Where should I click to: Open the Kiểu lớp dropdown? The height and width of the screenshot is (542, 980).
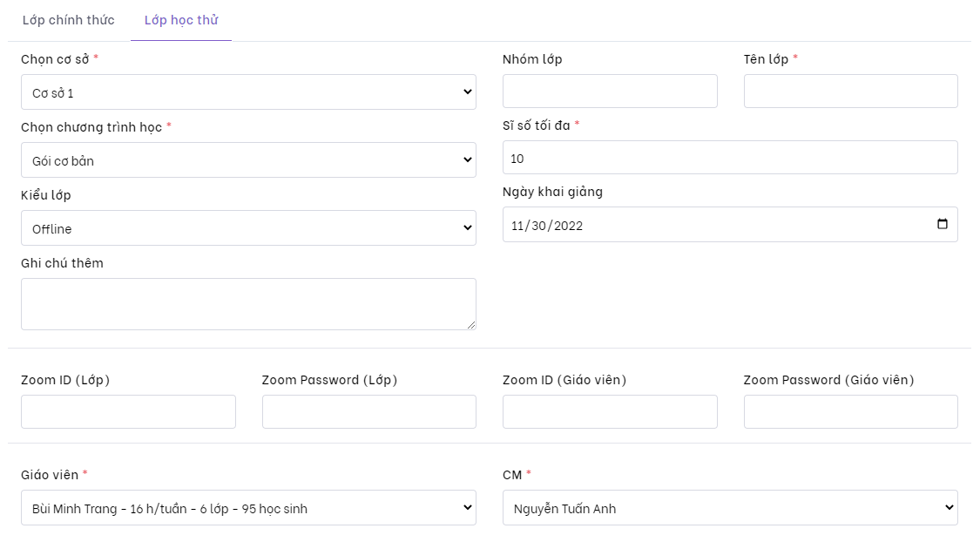pos(248,227)
